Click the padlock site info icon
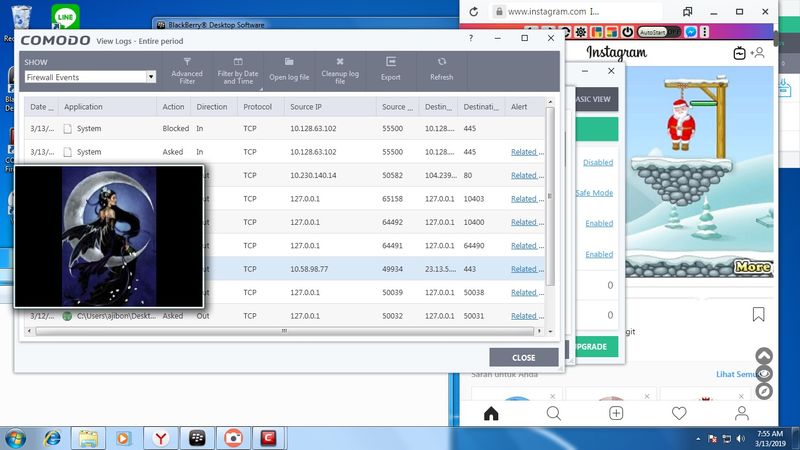Screen dimensions: 800x450 click(499, 11)
